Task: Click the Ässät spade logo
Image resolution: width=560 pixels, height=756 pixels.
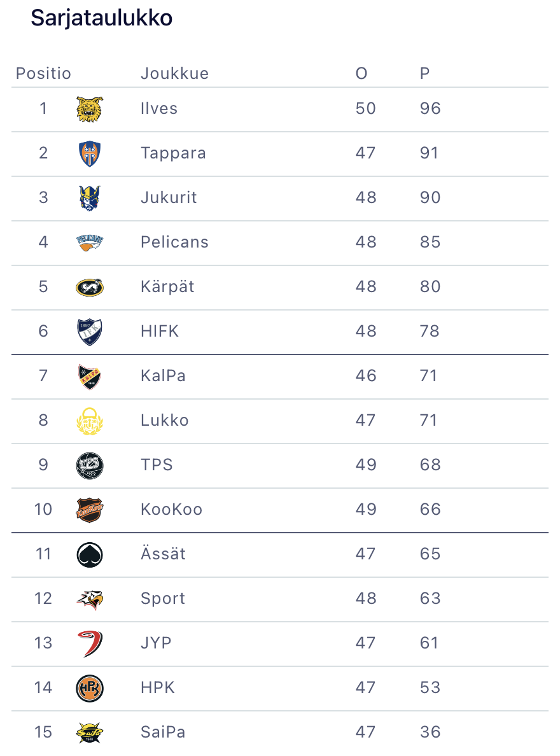Action: pos(89,554)
